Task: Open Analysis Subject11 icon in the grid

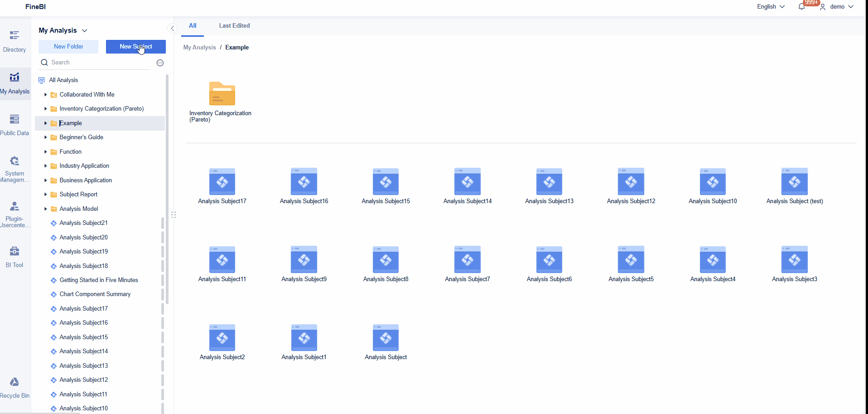Action: point(222,260)
